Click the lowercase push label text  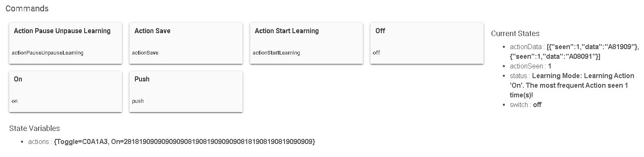point(138,101)
